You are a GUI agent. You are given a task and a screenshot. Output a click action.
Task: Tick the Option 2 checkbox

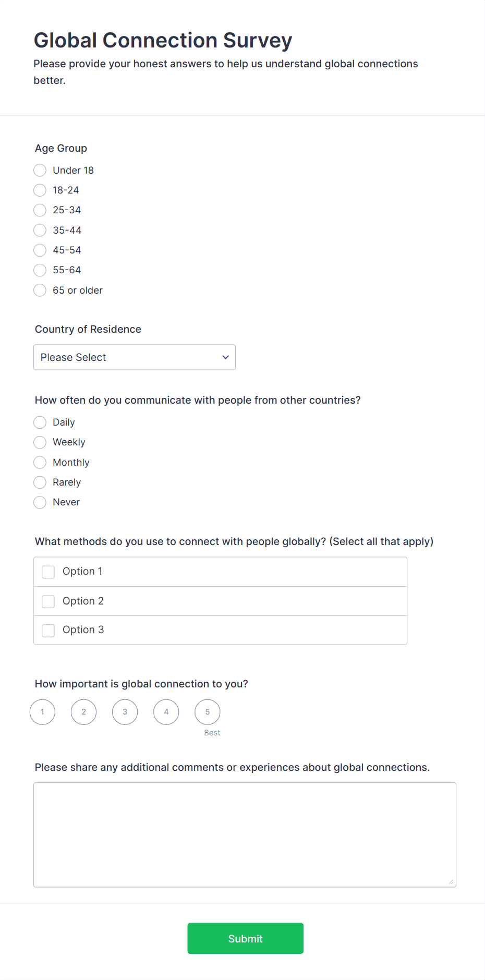pyautogui.click(x=48, y=601)
